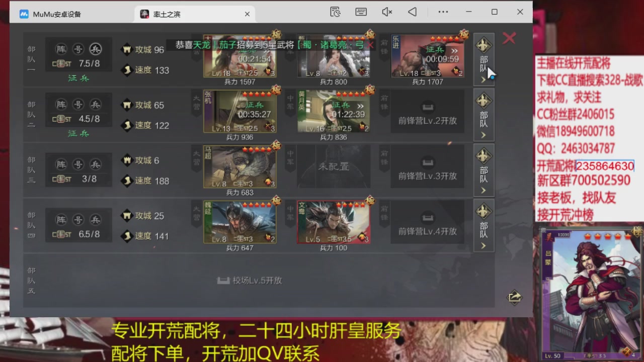Open the MuMu three-dots more menu
644x362 pixels.
pyautogui.click(x=443, y=12)
